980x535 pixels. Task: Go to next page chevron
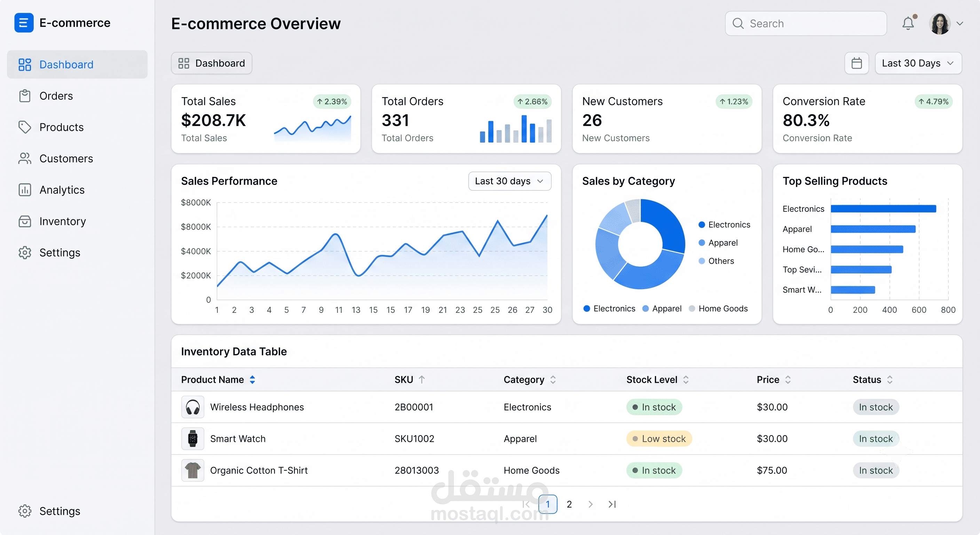pos(591,504)
